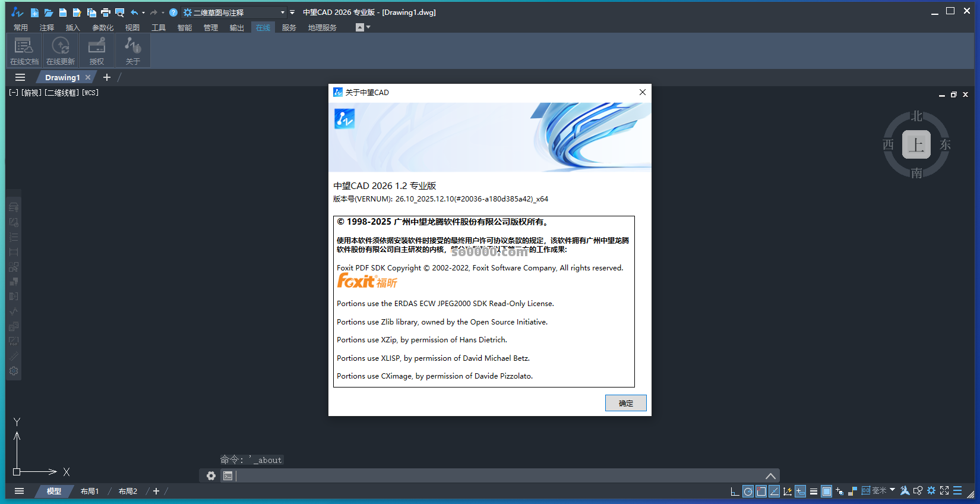The width and height of the screenshot is (980, 504).
Task: Expand the quick access toolbar customize arrow
Action: (292, 12)
